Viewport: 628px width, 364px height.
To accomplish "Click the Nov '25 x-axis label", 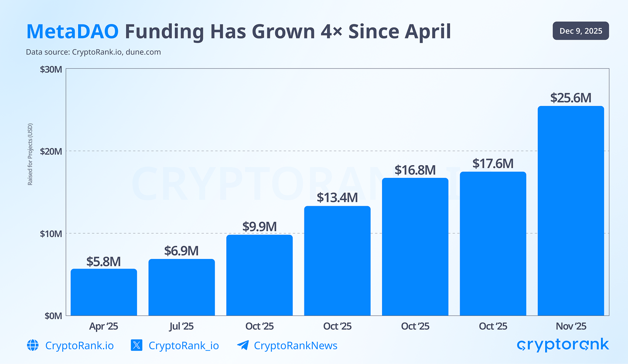I will click(x=570, y=326).
